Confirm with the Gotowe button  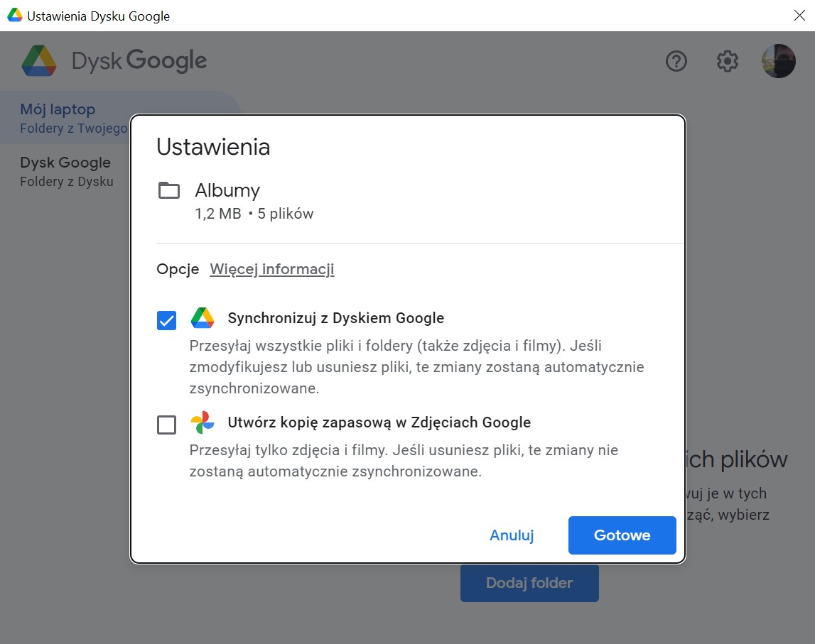tap(622, 535)
